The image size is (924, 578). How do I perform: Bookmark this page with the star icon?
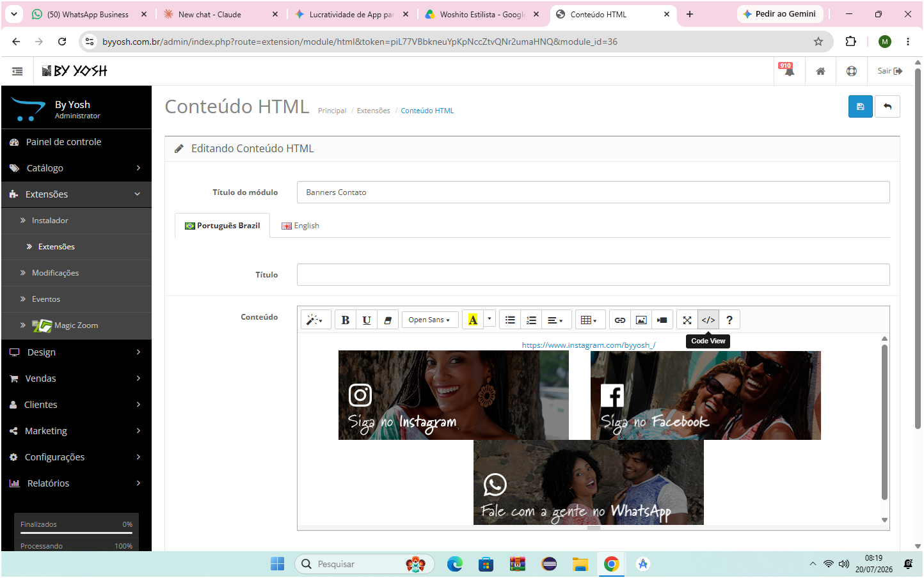(818, 42)
